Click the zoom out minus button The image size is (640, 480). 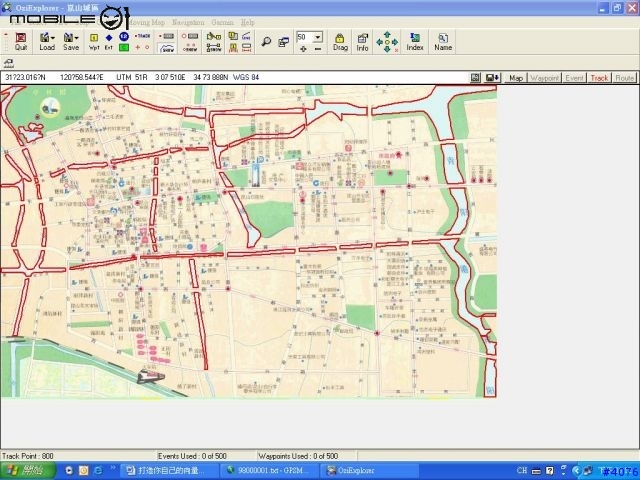point(318,49)
